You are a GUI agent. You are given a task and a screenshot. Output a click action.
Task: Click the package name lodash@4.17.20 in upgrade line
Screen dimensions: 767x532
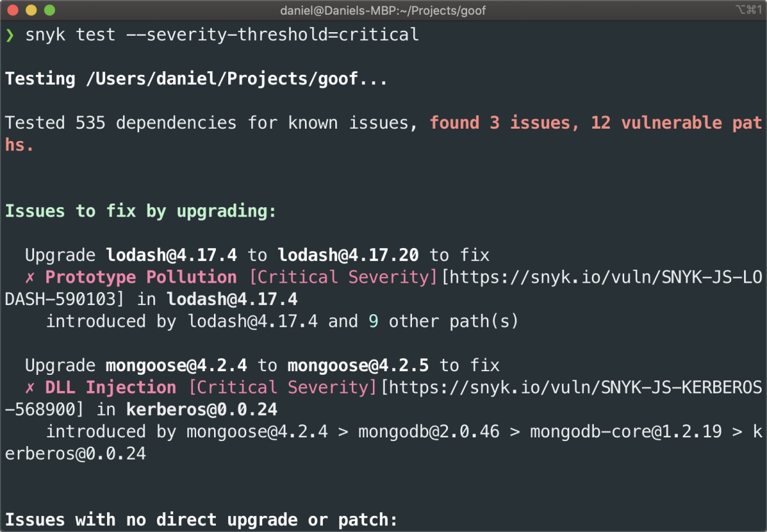pos(348,255)
